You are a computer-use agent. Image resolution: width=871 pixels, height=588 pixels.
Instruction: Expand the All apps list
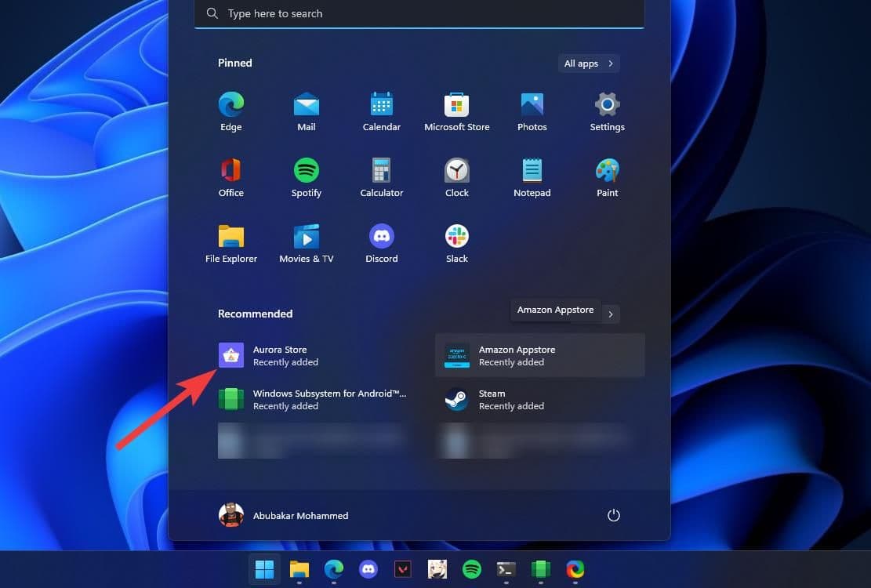[x=588, y=64]
